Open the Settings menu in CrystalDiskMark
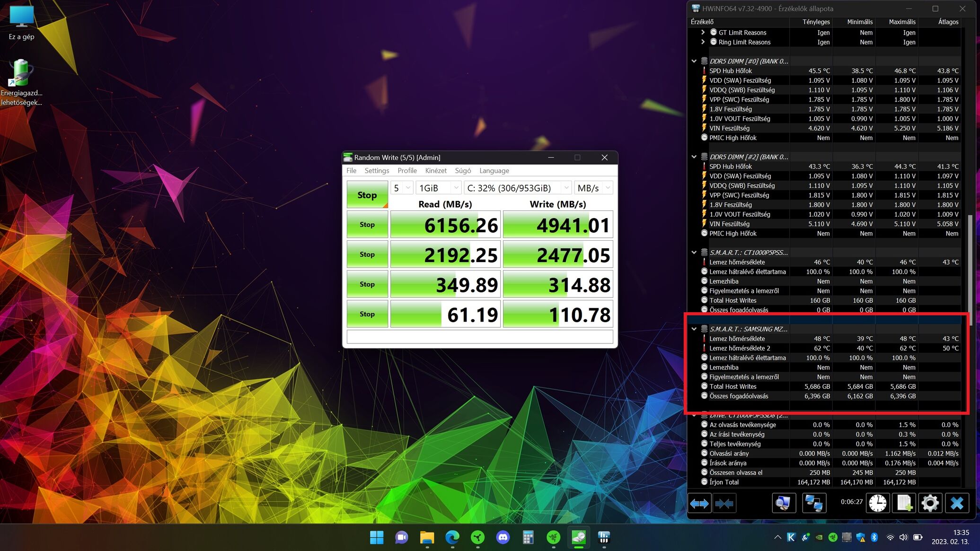The image size is (980, 551). [x=377, y=171]
